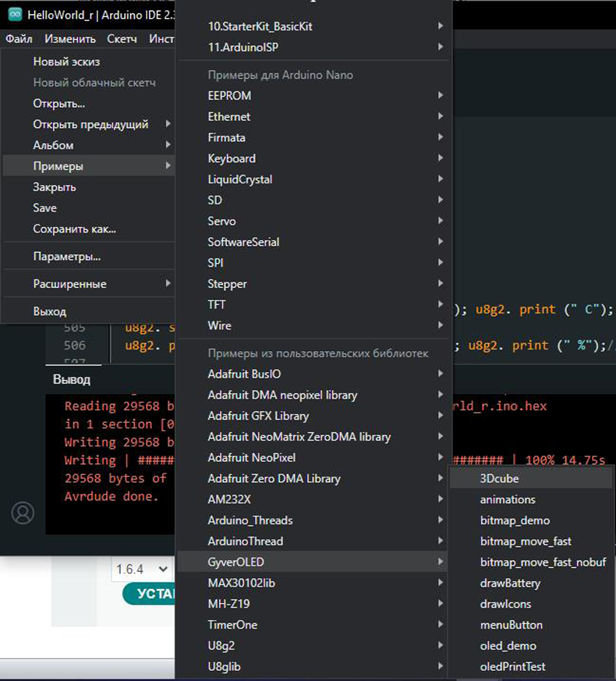This screenshot has height=681, width=616.
Task: Load the bitmap_move_fast_nobuf example
Action: (531, 562)
